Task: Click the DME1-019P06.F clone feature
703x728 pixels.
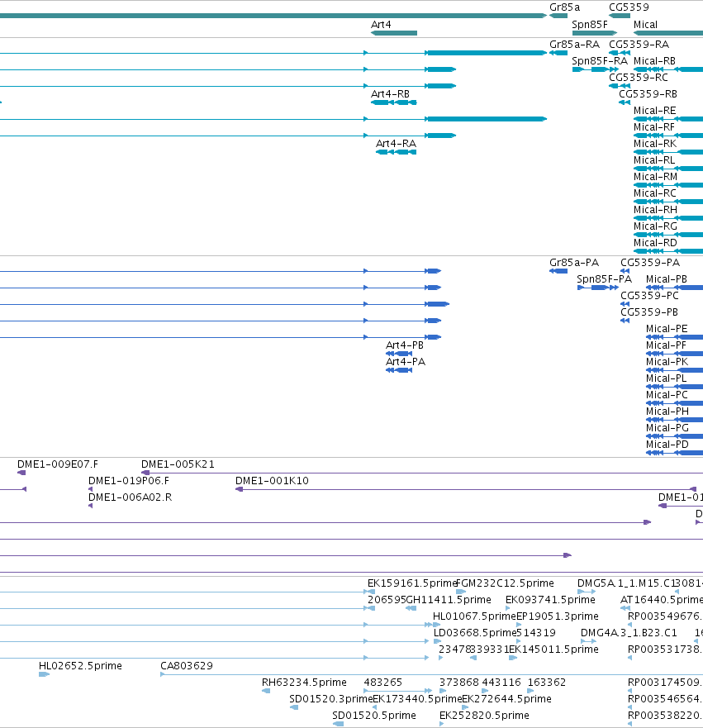Action: [91, 489]
